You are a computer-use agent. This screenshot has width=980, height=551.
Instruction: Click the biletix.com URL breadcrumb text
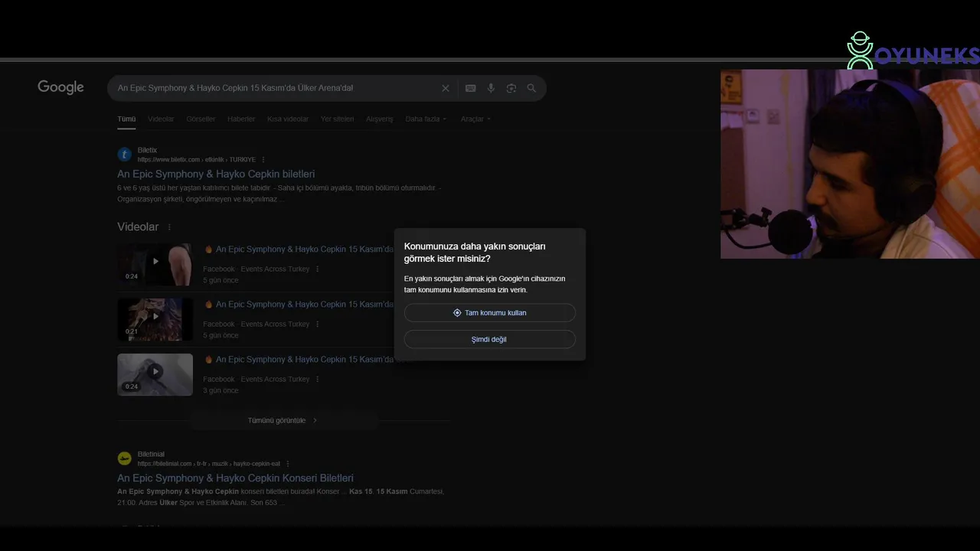[197, 159]
